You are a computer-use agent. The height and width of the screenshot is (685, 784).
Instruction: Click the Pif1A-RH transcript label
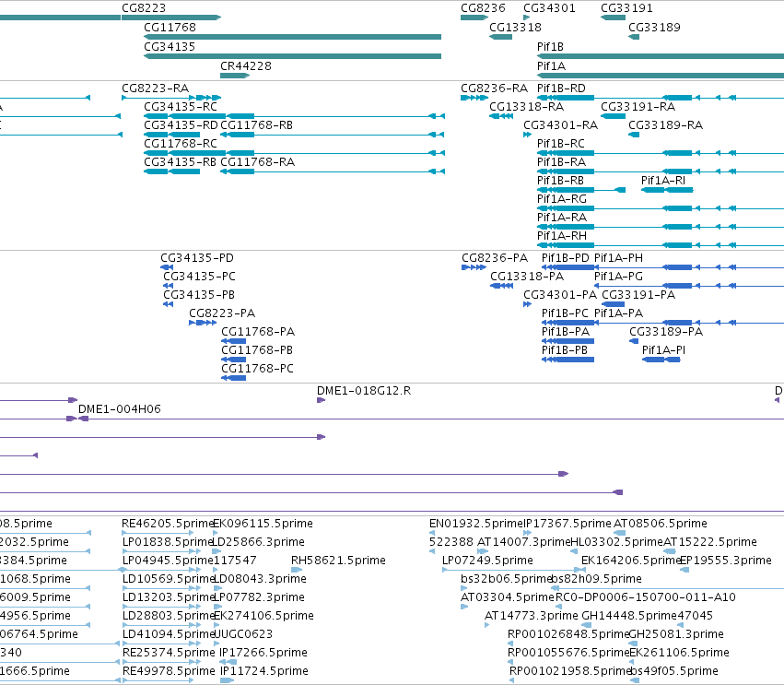pyautogui.click(x=561, y=236)
